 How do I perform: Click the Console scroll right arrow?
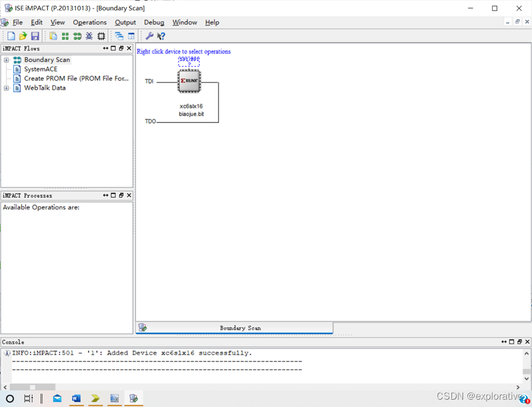point(518,387)
